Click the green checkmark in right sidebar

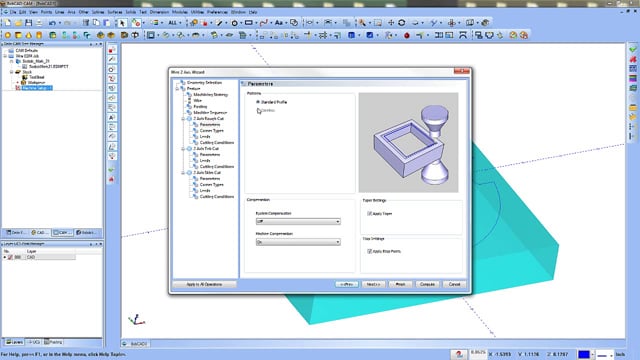coord(633,49)
